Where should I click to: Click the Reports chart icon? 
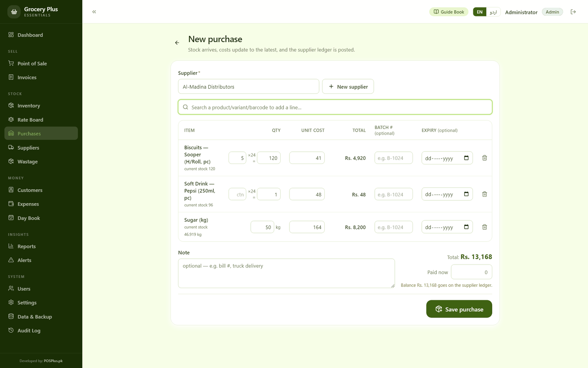point(11,246)
